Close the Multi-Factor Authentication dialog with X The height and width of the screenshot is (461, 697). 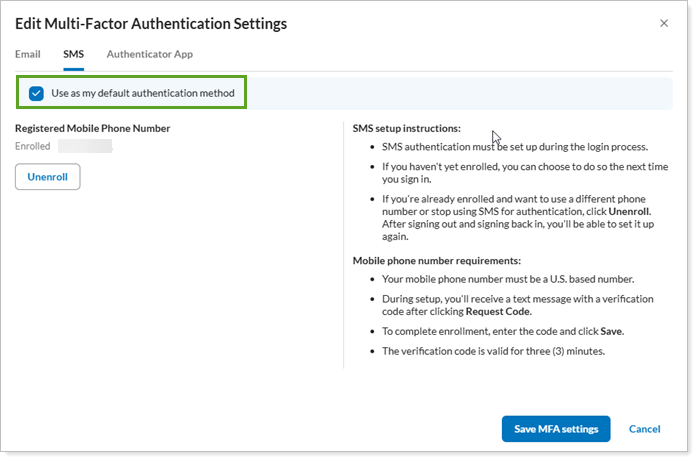click(665, 22)
